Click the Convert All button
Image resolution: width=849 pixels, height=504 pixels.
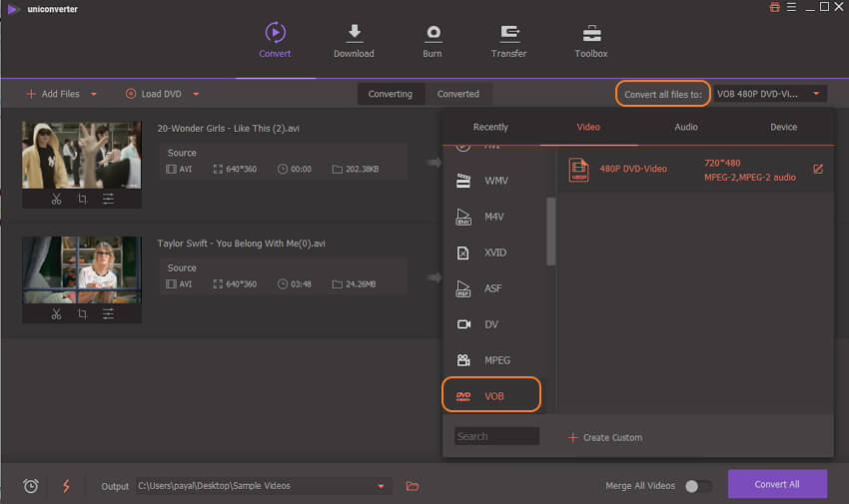coord(777,484)
